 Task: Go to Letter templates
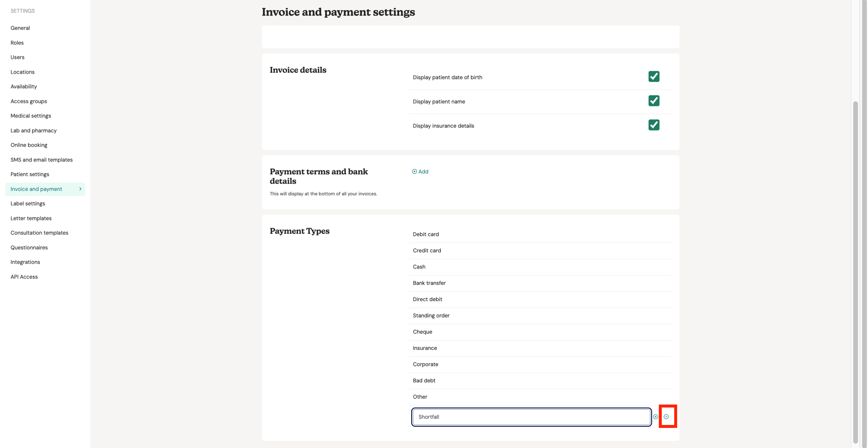pos(31,218)
